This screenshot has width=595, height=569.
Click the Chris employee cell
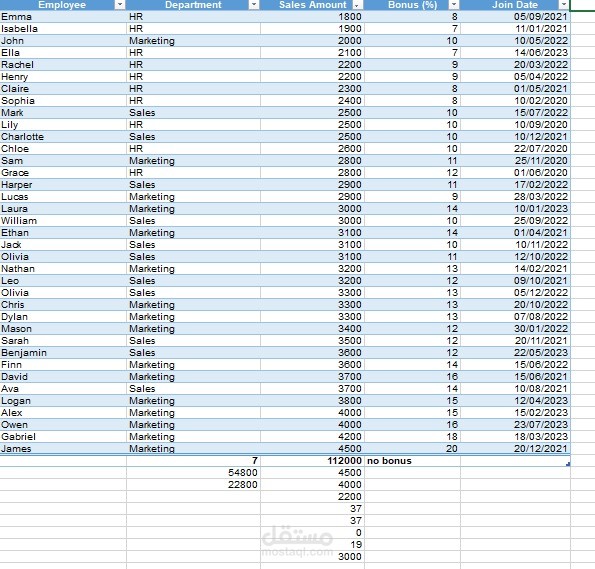click(63, 304)
